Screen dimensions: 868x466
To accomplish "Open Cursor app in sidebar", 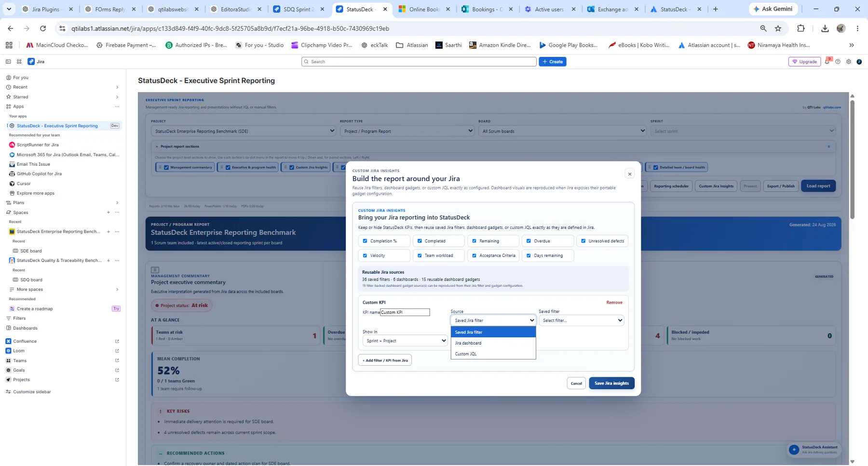I will (x=24, y=184).
